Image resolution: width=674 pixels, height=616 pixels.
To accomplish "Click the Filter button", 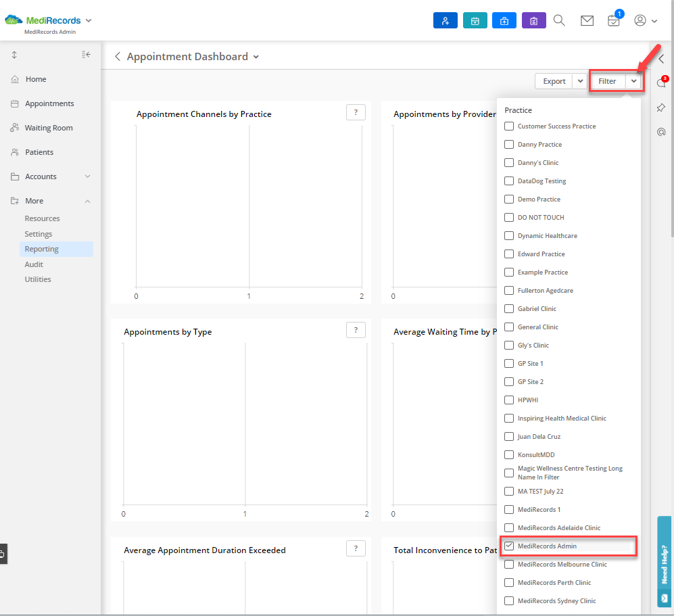I will point(607,81).
